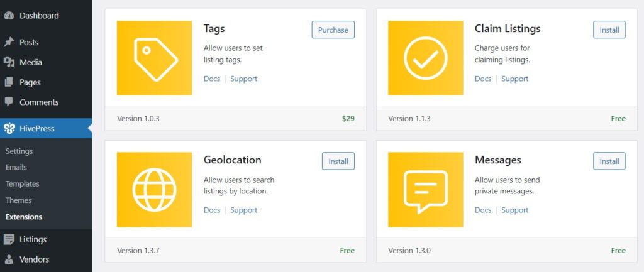
Task: Purchase the Tags extension
Action: pyautogui.click(x=333, y=30)
